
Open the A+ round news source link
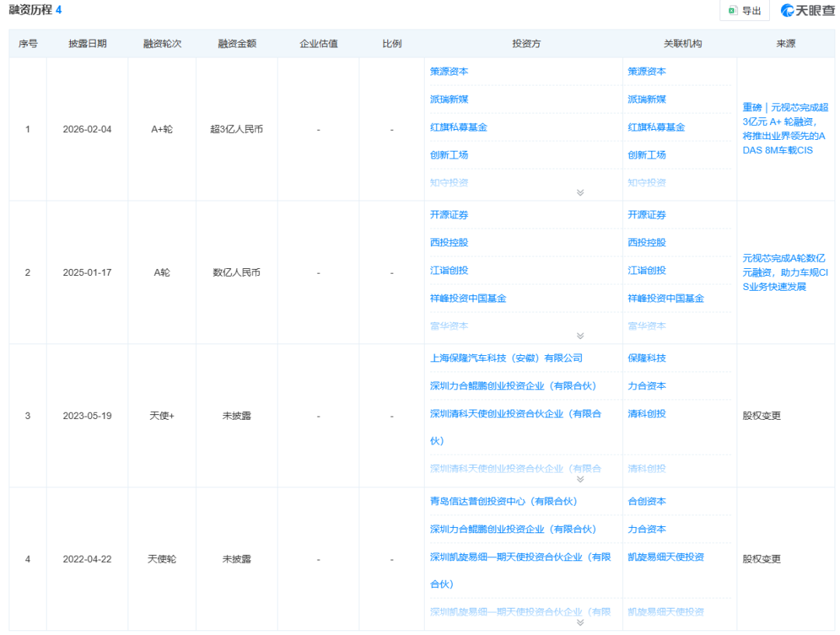786,129
